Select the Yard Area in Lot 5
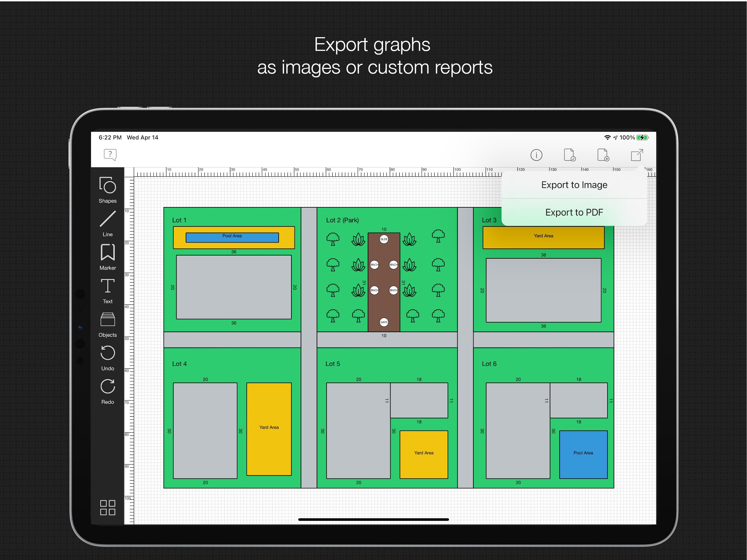Screen dimensions: 747x560 coord(424,454)
